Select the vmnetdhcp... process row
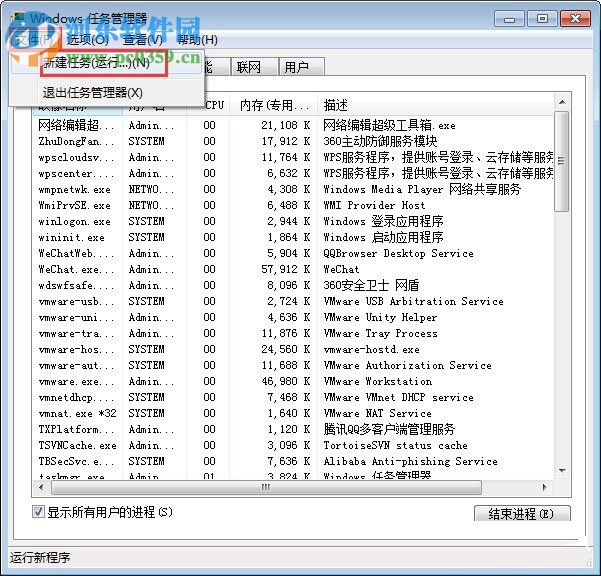The height and width of the screenshot is (576, 601). [x=293, y=397]
